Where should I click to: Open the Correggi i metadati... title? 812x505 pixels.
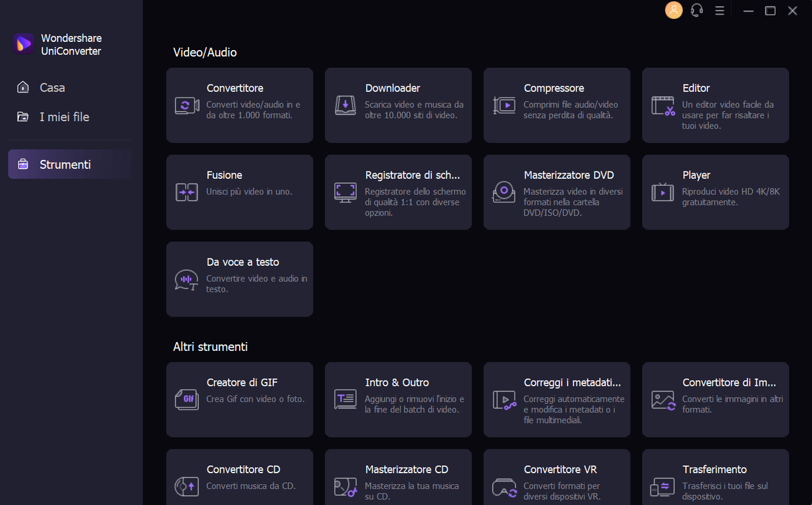[x=572, y=383]
